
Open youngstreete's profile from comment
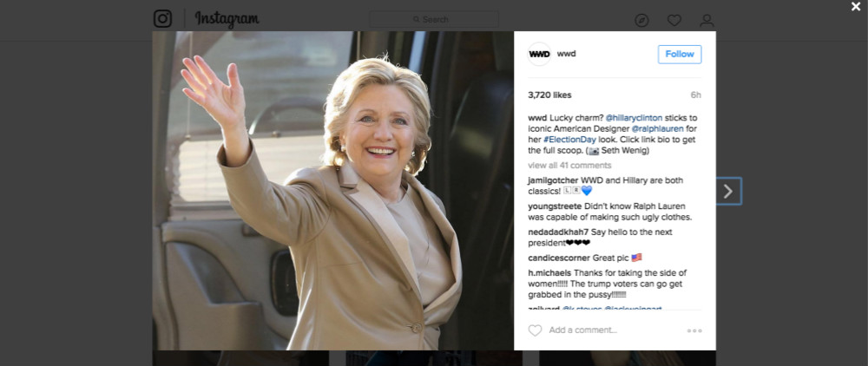556,206
